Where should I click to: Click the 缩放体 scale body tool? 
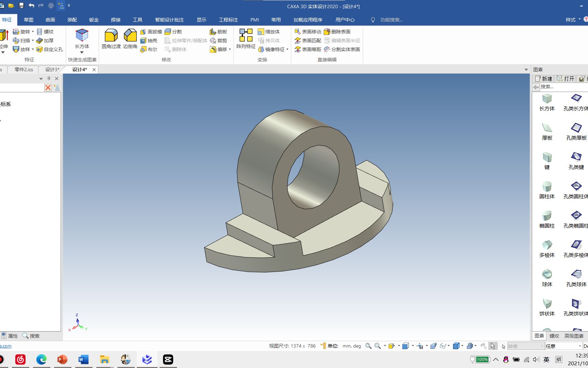pos(269,32)
